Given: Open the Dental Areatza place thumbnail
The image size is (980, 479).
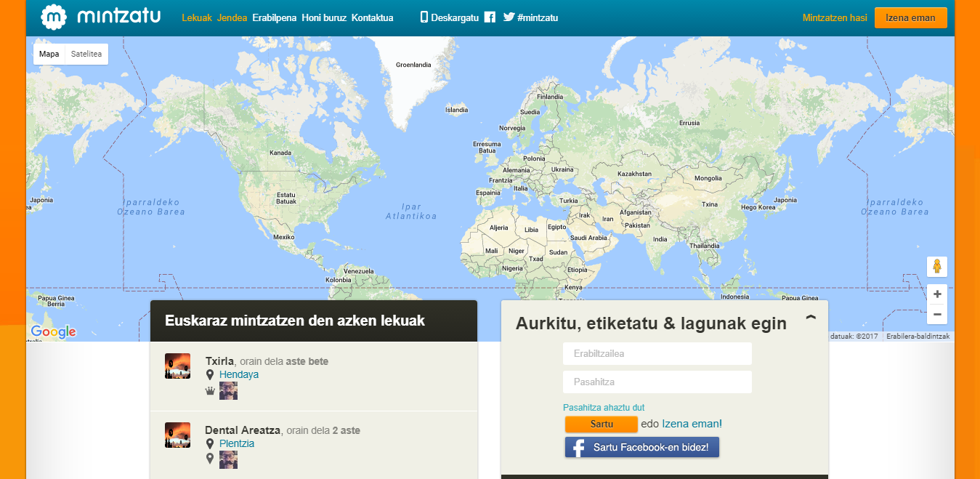Looking at the screenshot, I should coord(177,435).
